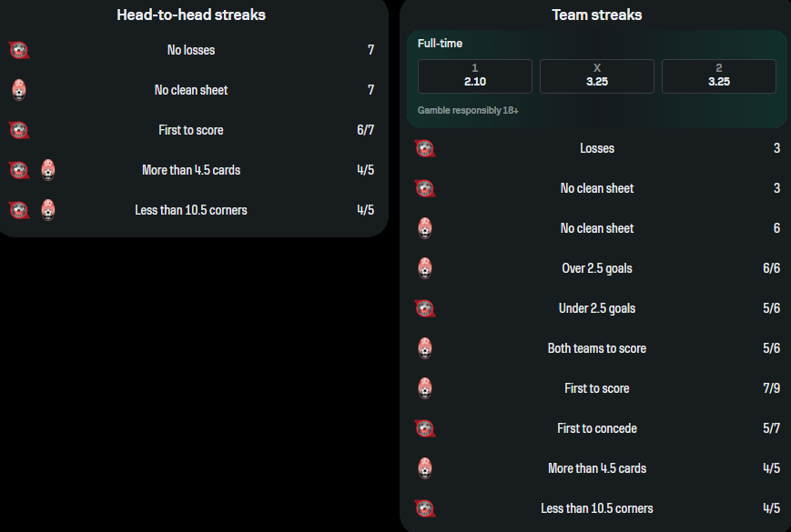Click team crest beside Under 2.5 goals
791x532 pixels.
[x=425, y=308]
